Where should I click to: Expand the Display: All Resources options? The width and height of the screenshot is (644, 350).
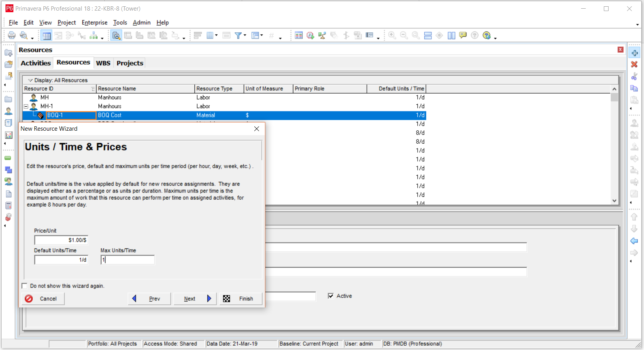(30, 80)
